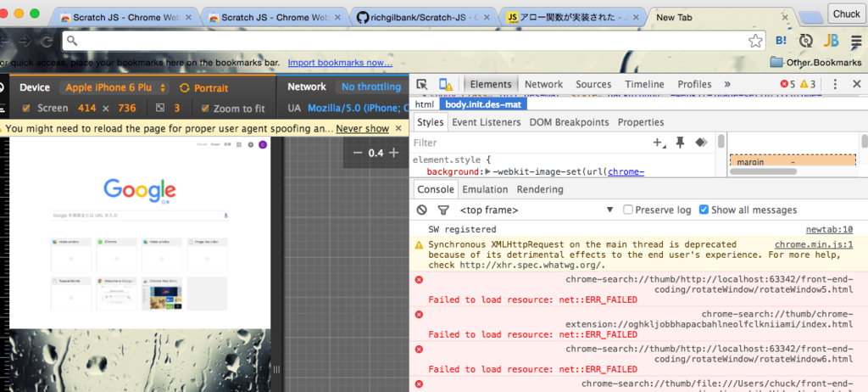This screenshot has width=868, height=392.
Task: Open Timeline panel
Action: pos(644,84)
